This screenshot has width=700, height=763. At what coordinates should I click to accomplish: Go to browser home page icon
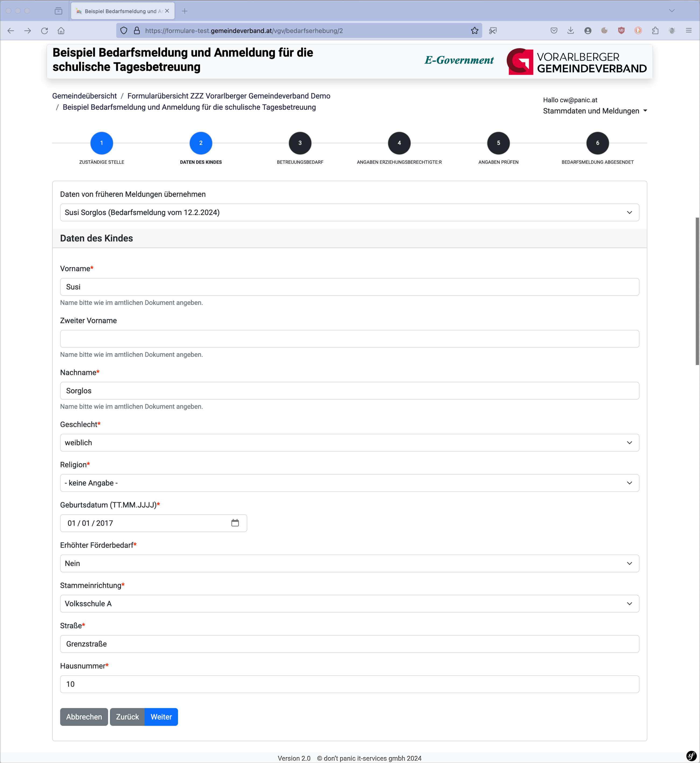pos(61,31)
